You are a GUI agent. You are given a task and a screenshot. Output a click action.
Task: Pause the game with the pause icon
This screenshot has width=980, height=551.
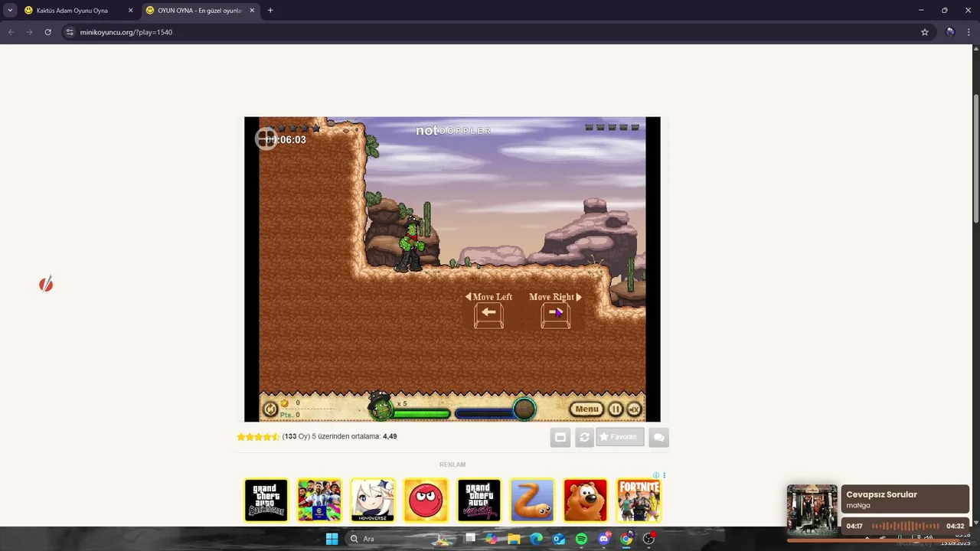[616, 409]
